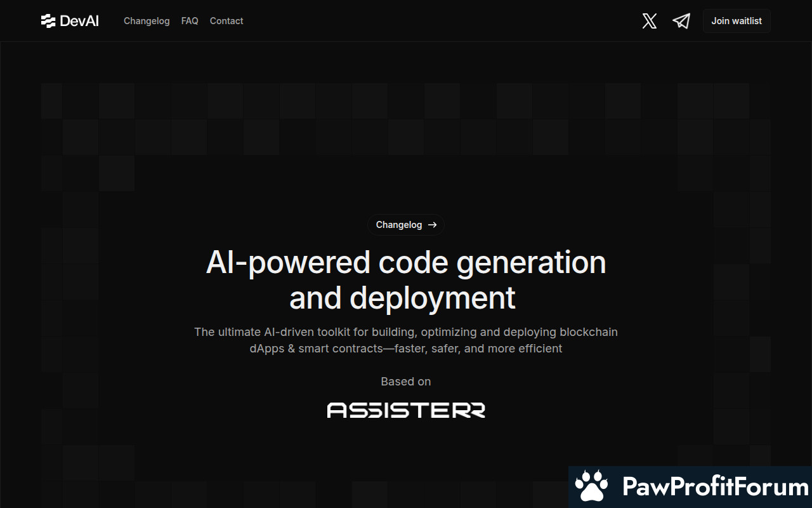Go to the FAQ page

(190, 21)
